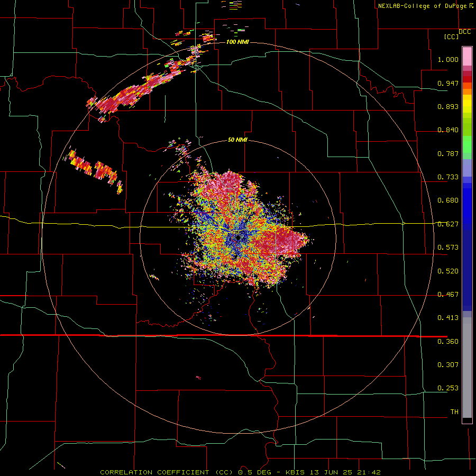The height and width of the screenshot is (476, 476).
Task: Select the 0.253 value on the color scale
Action: pyautogui.click(x=448, y=388)
